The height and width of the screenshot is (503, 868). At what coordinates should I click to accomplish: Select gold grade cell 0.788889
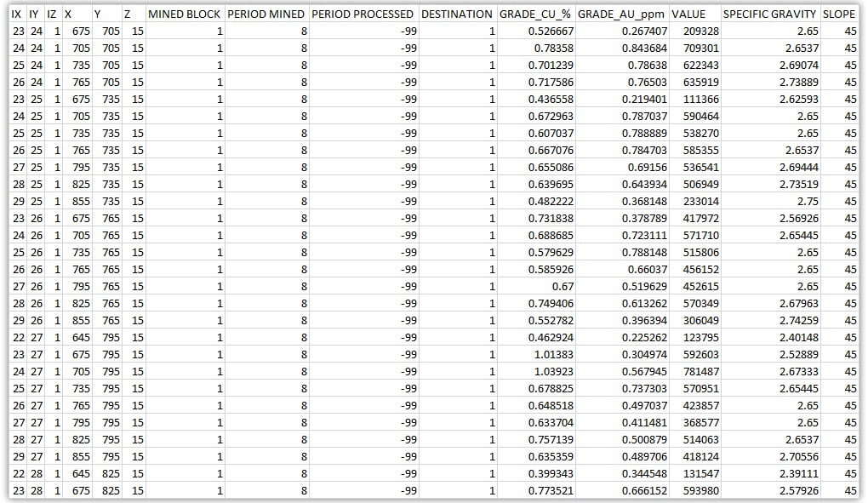coord(622,134)
